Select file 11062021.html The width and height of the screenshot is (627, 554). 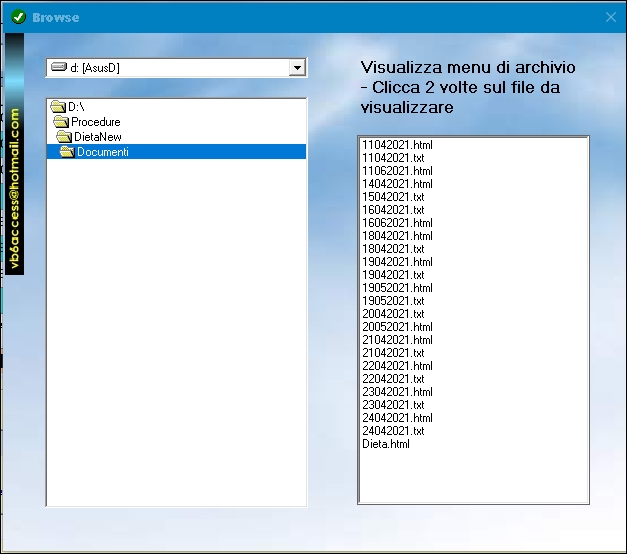[397, 171]
